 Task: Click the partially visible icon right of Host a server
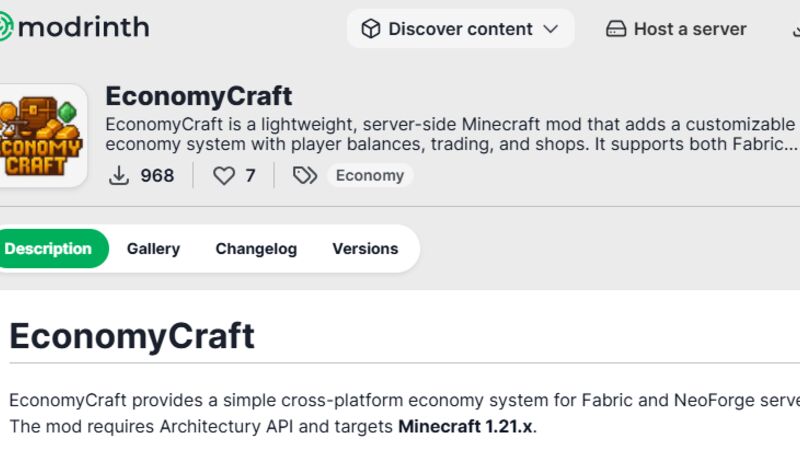pyautogui.click(x=795, y=29)
